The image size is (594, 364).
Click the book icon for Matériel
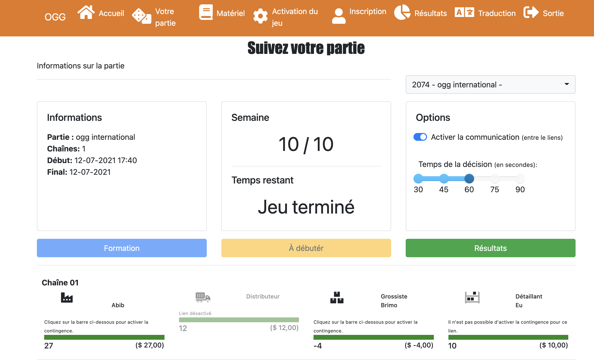click(x=206, y=12)
